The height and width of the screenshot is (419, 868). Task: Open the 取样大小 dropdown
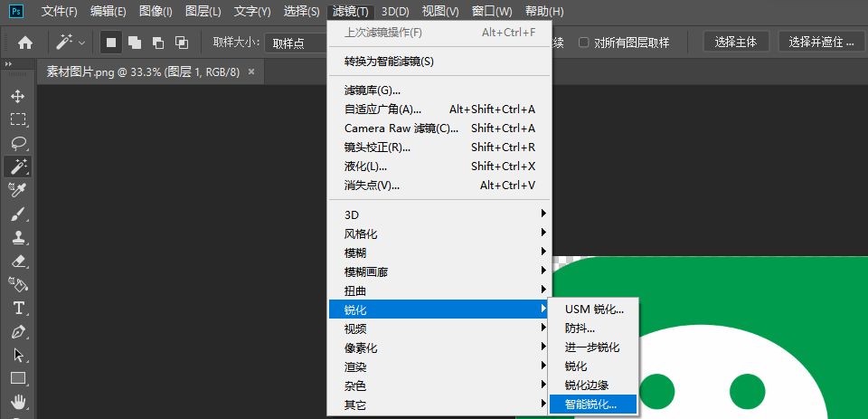[297, 43]
